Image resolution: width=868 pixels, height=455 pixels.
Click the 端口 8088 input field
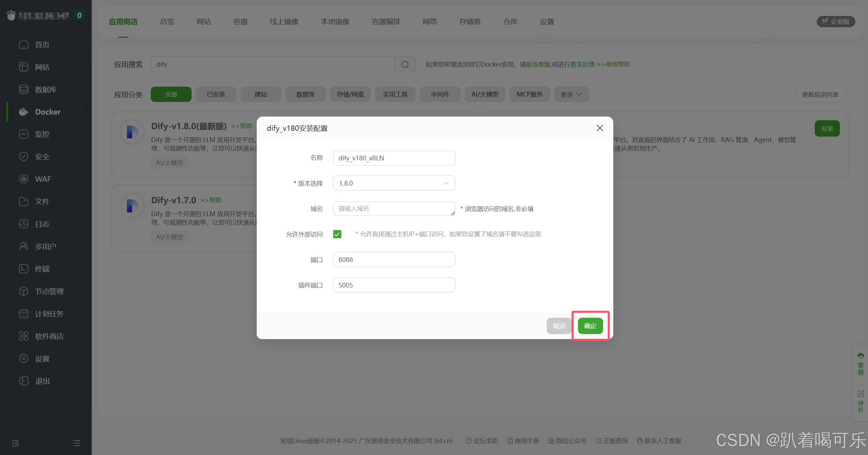[394, 260]
